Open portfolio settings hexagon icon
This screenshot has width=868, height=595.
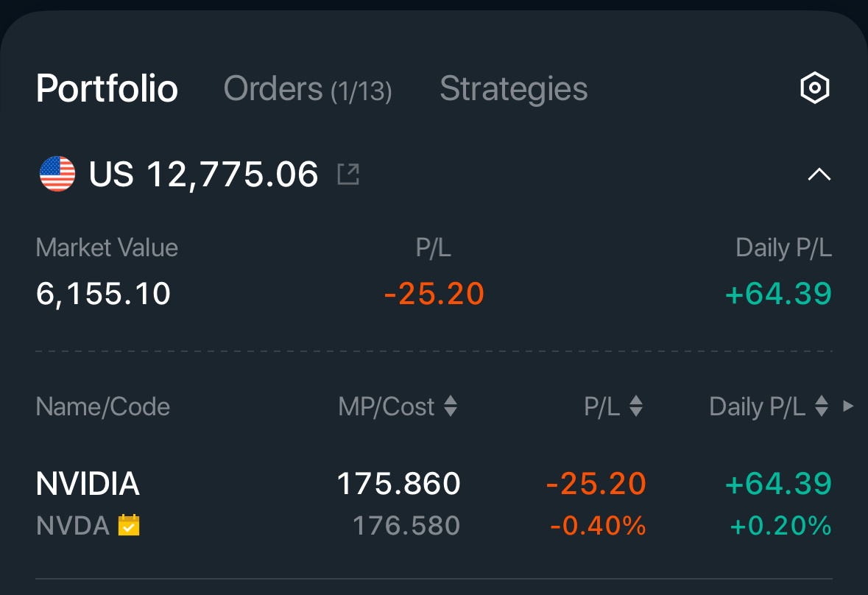pyautogui.click(x=815, y=88)
